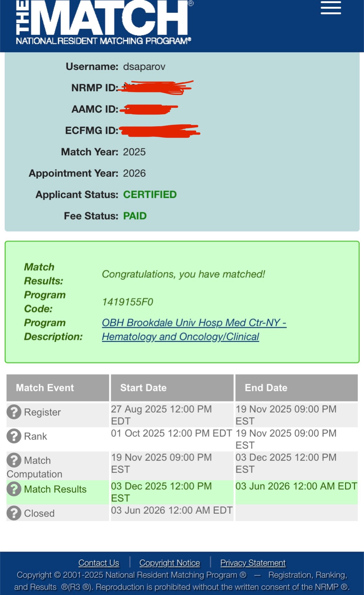This screenshot has height=595, width=364.
Task: Click the CERTIFIED applicant status text
Action: tap(150, 195)
